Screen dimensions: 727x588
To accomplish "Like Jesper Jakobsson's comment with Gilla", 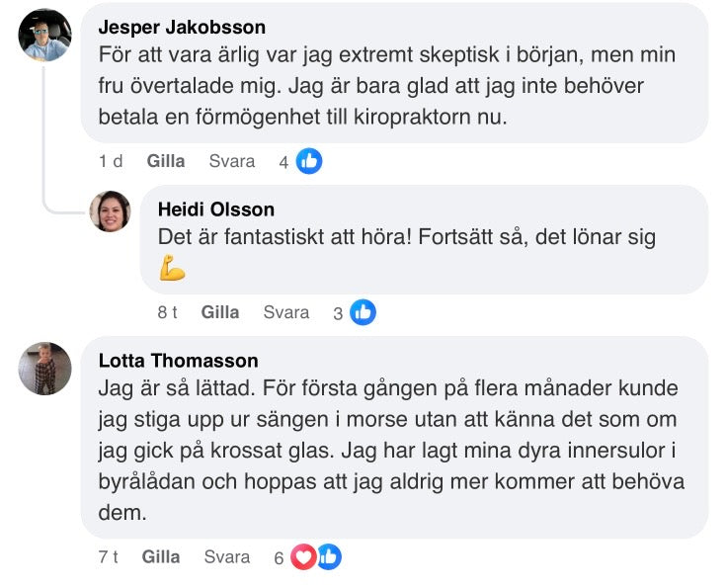I will (165, 161).
